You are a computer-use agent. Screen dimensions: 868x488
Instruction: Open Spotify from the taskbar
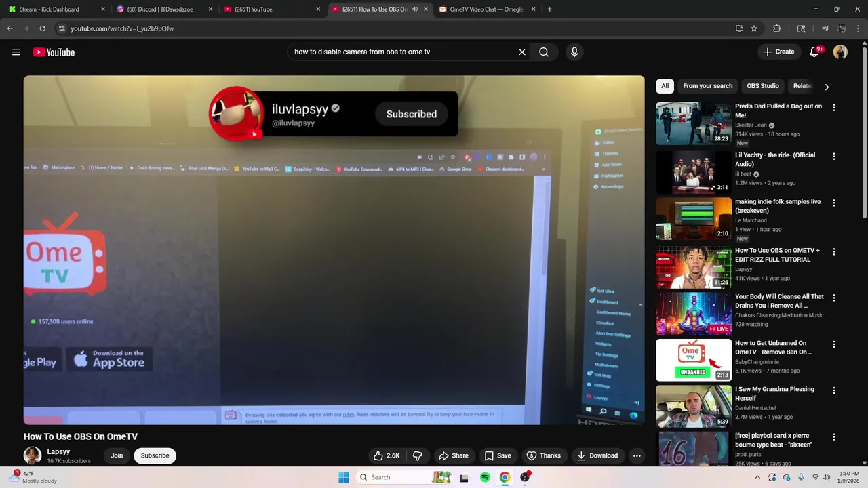tap(485, 477)
